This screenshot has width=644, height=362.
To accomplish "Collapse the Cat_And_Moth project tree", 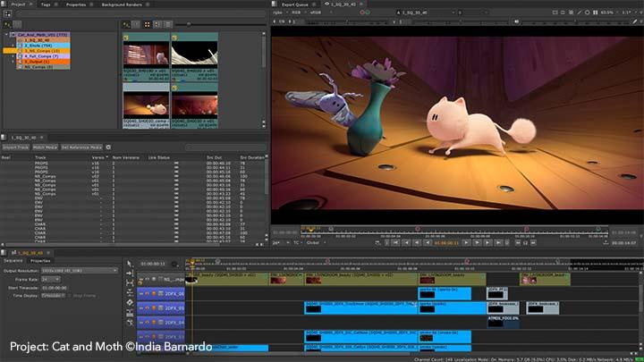I will tap(6, 36).
